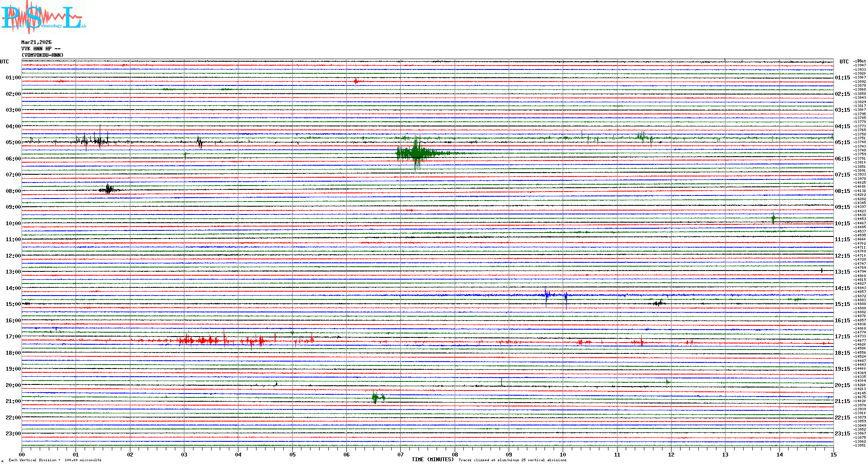Click the minute 03 tick label at bottom
Screen dimensions: 868x466
pyautogui.click(x=184, y=454)
